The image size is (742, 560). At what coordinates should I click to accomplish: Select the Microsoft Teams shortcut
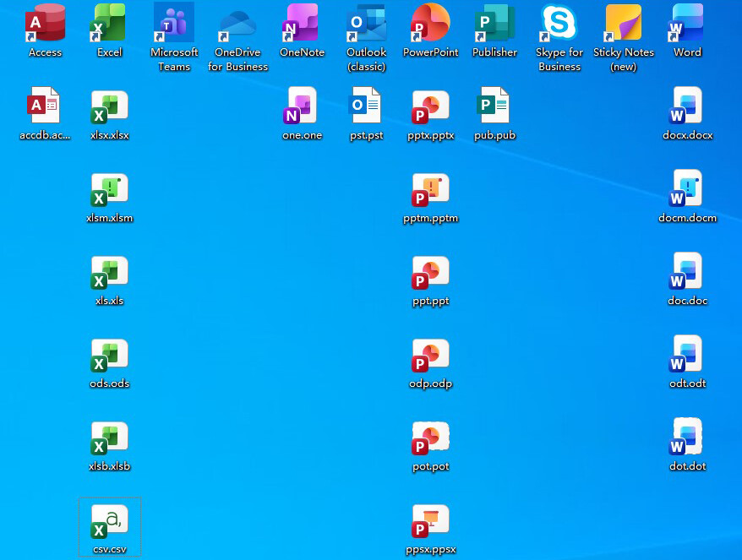coord(174,24)
